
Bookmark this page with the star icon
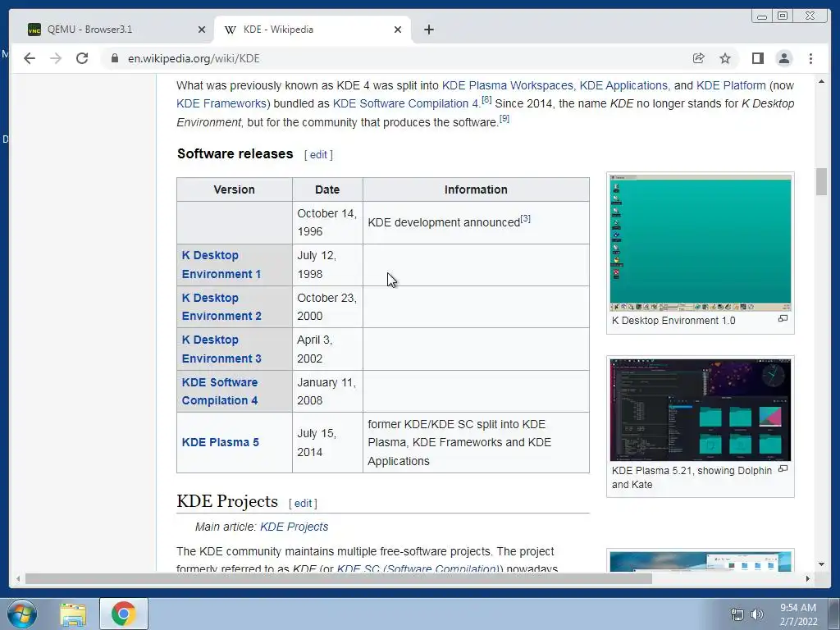[725, 58]
